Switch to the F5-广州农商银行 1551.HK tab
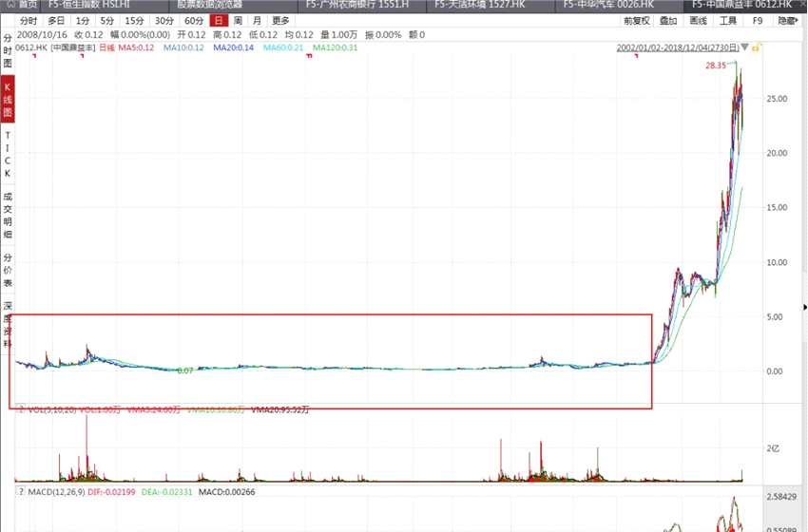808x532 pixels. [362, 5]
